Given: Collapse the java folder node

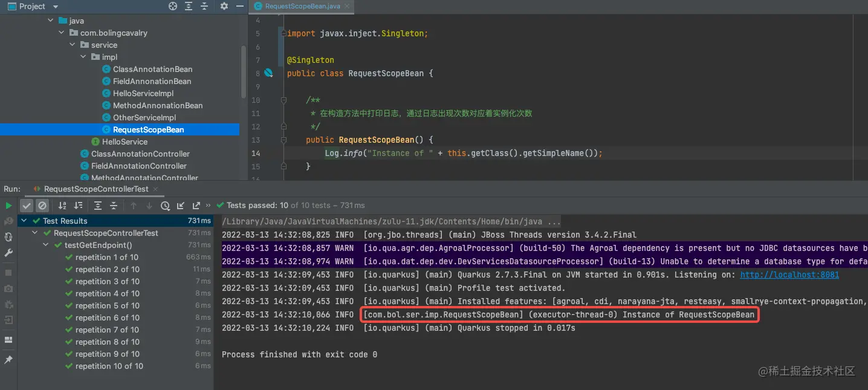Looking at the screenshot, I should pyautogui.click(x=51, y=21).
